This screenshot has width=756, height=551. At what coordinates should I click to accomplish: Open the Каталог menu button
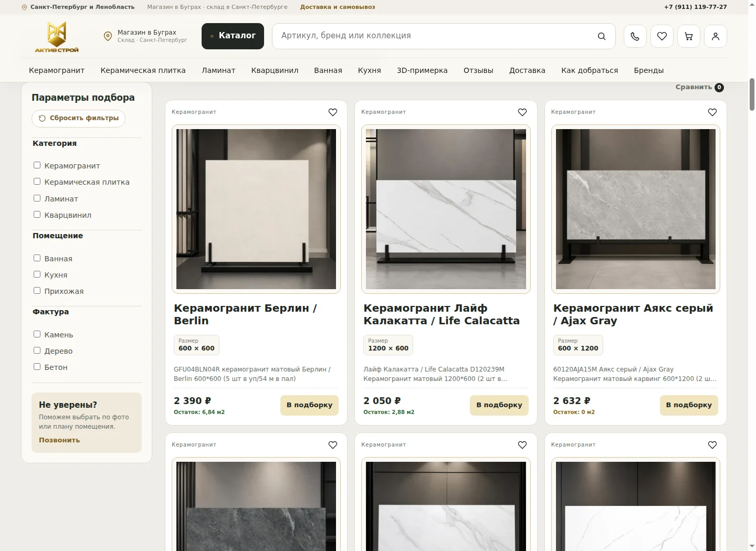233,36
